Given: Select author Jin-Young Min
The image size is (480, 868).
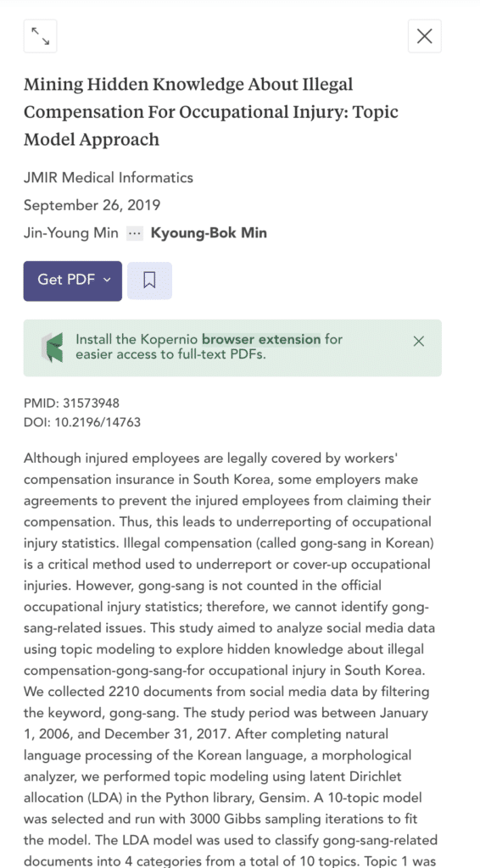Looking at the screenshot, I should point(71,233).
